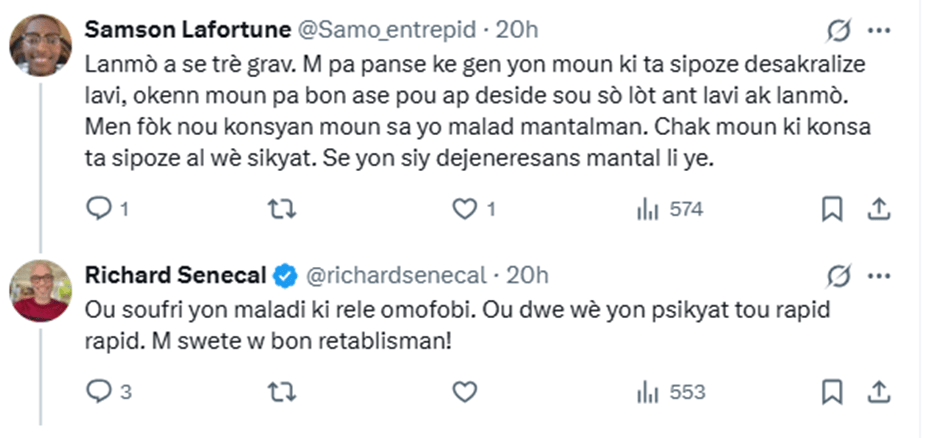Bookmark Richard Senecal's reply

(x=831, y=392)
